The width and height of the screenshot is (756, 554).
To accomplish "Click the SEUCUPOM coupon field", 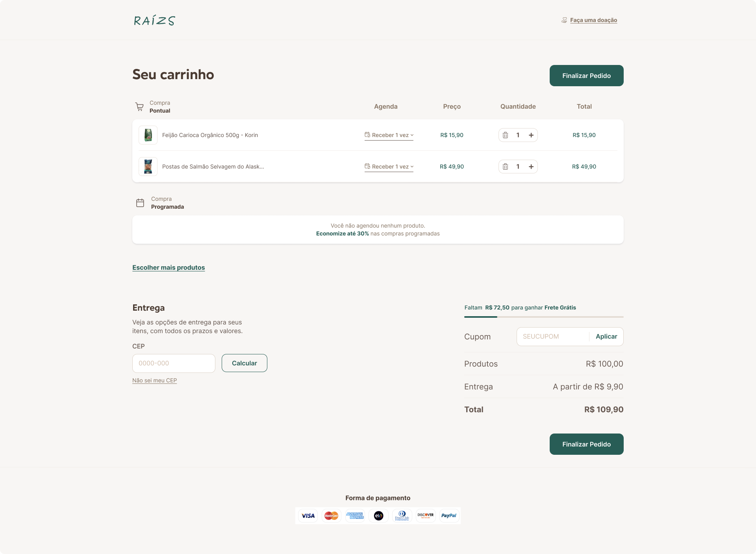I will [553, 337].
